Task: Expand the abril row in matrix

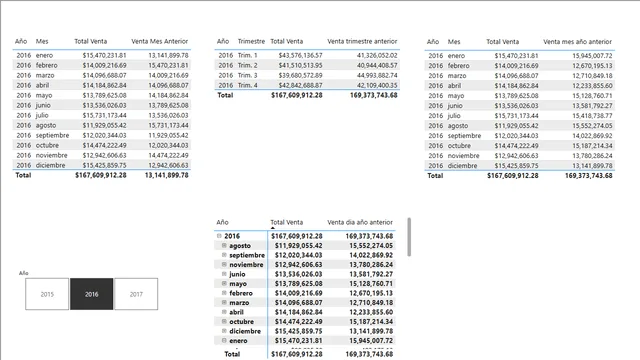Action: [224, 312]
